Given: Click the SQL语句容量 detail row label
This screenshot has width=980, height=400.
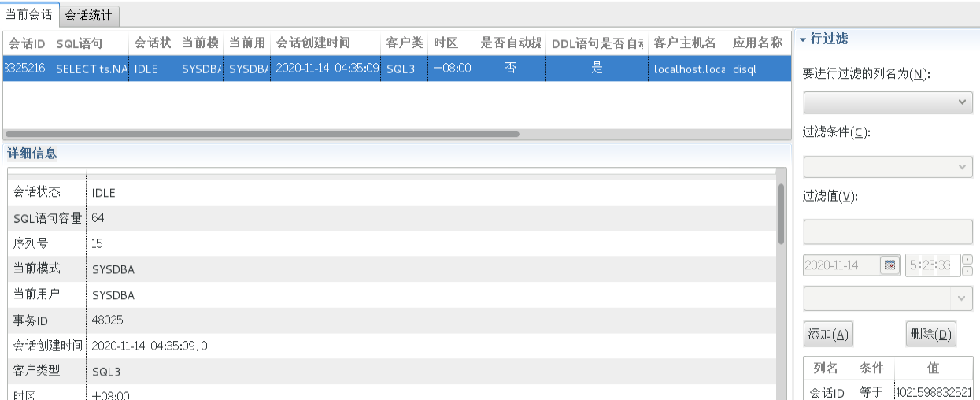Looking at the screenshot, I should tap(47, 217).
